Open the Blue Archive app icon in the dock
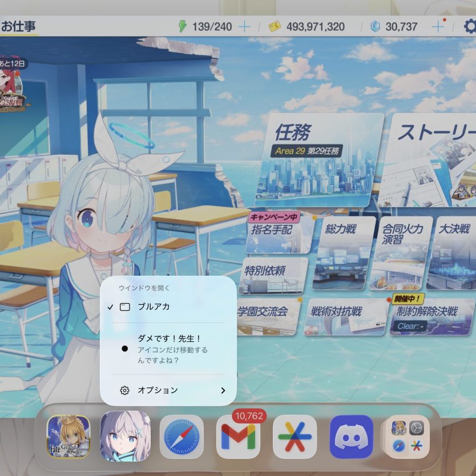476x476 pixels. [x=126, y=436]
